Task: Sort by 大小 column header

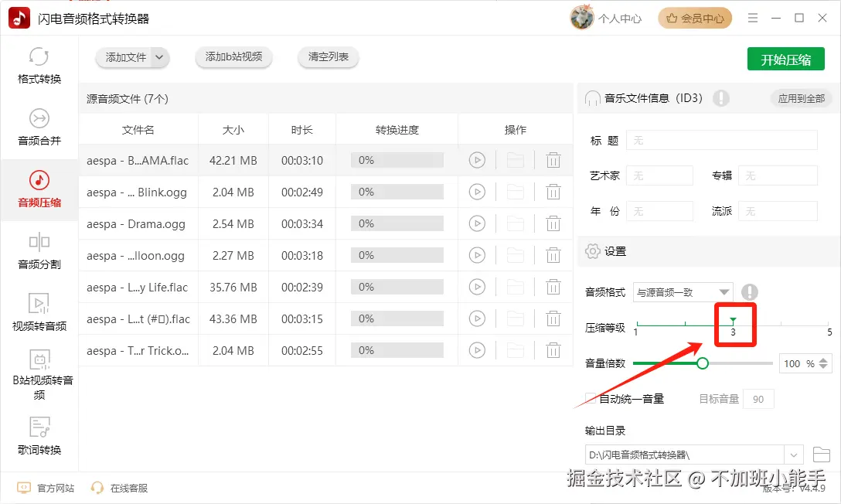Action: click(x=233, y=130)
